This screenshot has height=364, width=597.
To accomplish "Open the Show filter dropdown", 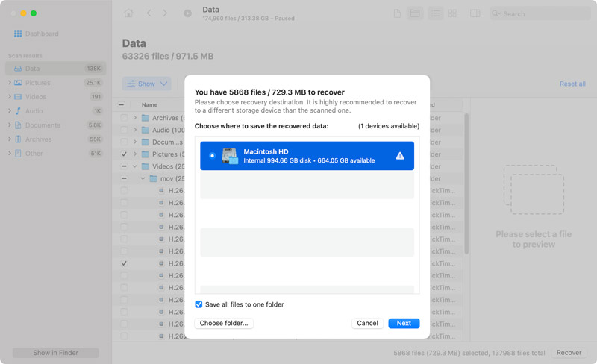I will 146,84.
